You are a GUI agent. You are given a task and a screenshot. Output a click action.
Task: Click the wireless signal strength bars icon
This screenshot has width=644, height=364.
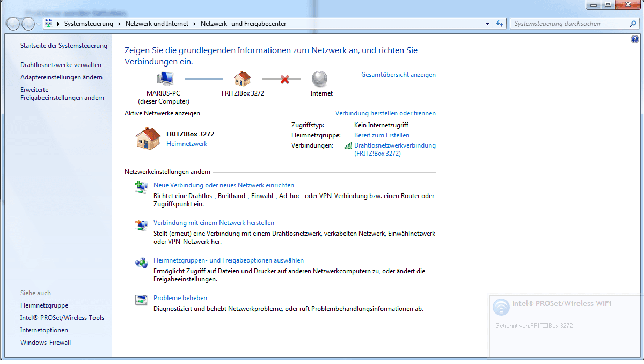(x=348, y=145)
